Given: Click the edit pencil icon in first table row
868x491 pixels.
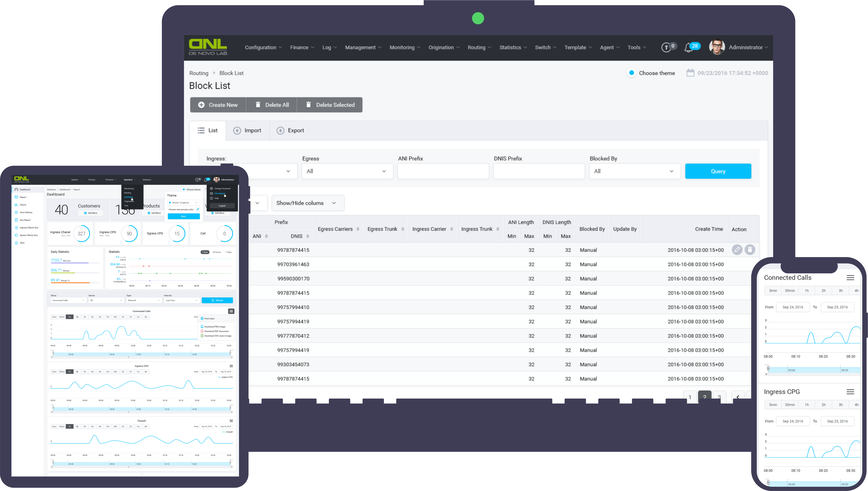Looking at the screenshot, I should tap(737, 250).
